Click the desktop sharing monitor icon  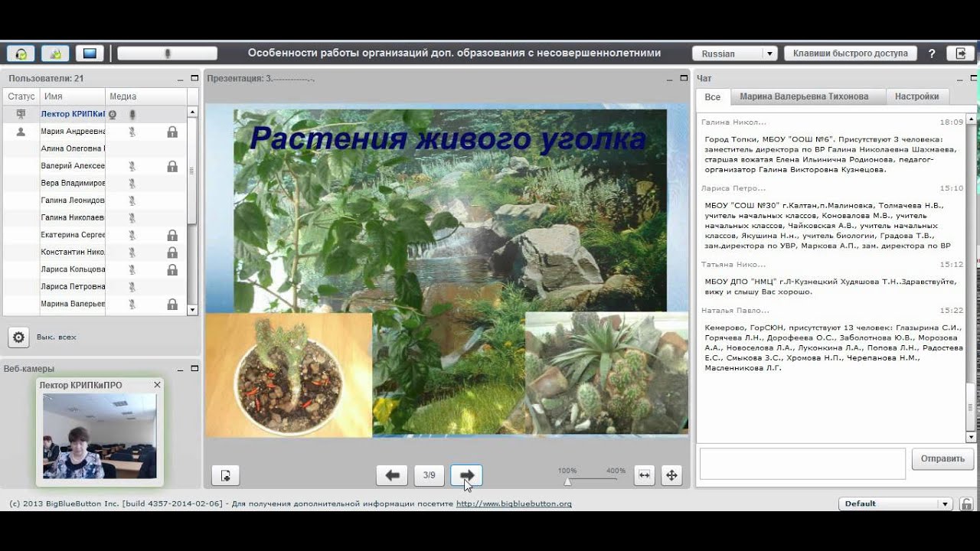[x=90, y=54]
